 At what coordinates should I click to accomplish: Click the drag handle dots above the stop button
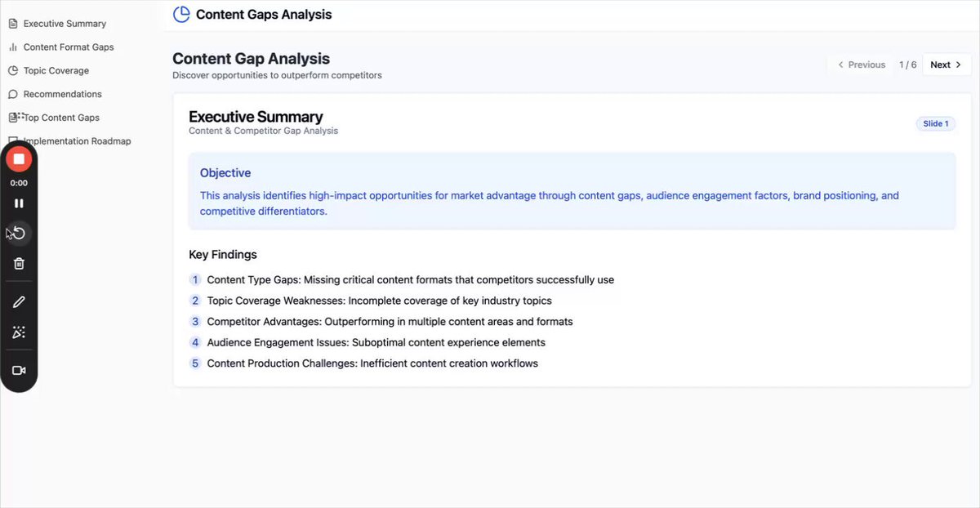(21, 117)
